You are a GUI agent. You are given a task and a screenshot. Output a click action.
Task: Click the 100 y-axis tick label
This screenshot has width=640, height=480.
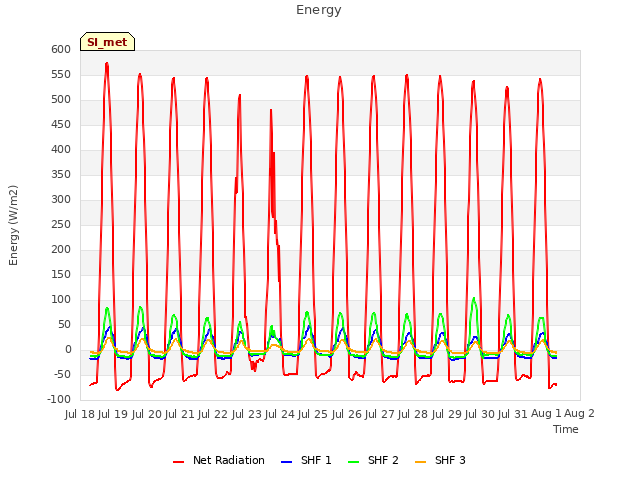(x=61, y=300)
